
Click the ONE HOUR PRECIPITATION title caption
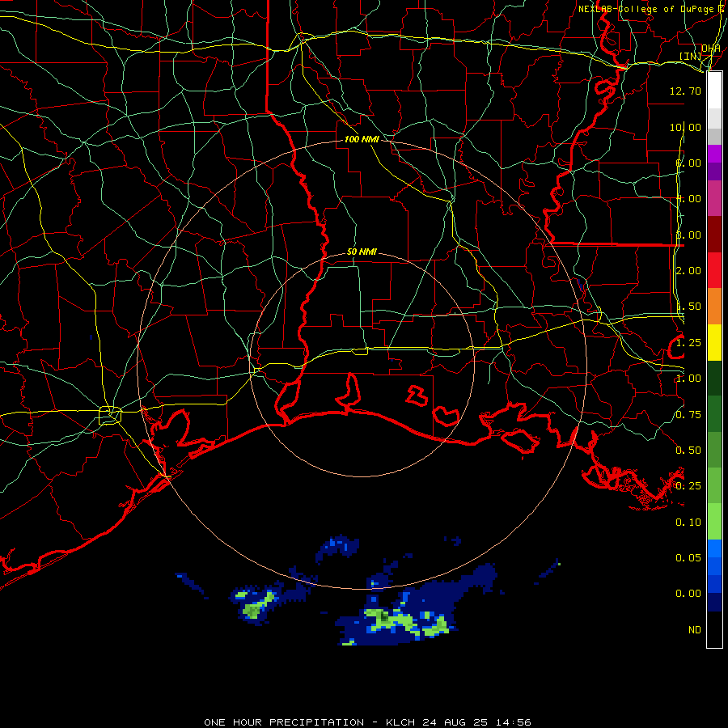pos(367,722)
